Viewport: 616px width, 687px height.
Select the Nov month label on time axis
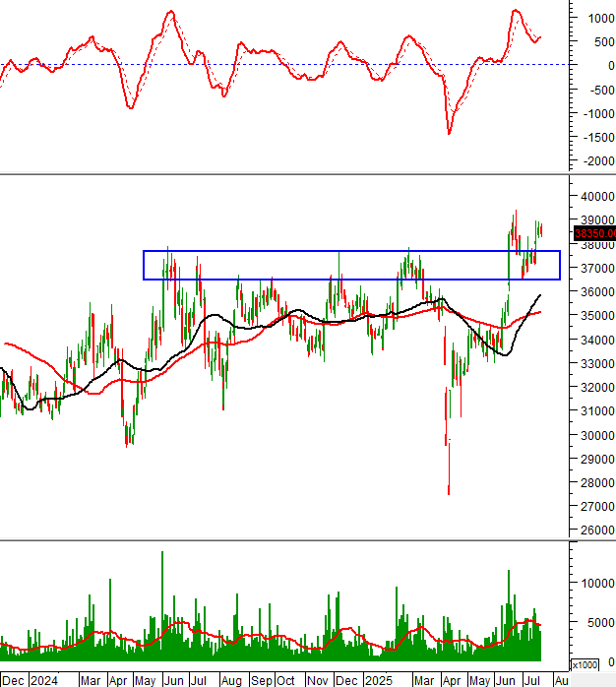click(x=317, y=681)
